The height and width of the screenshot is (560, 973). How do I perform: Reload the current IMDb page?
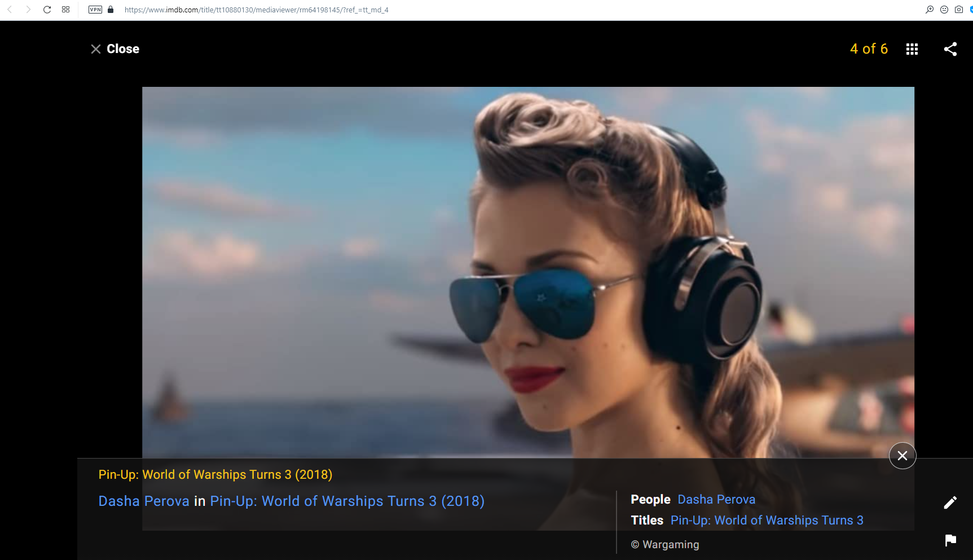(47, 10)
